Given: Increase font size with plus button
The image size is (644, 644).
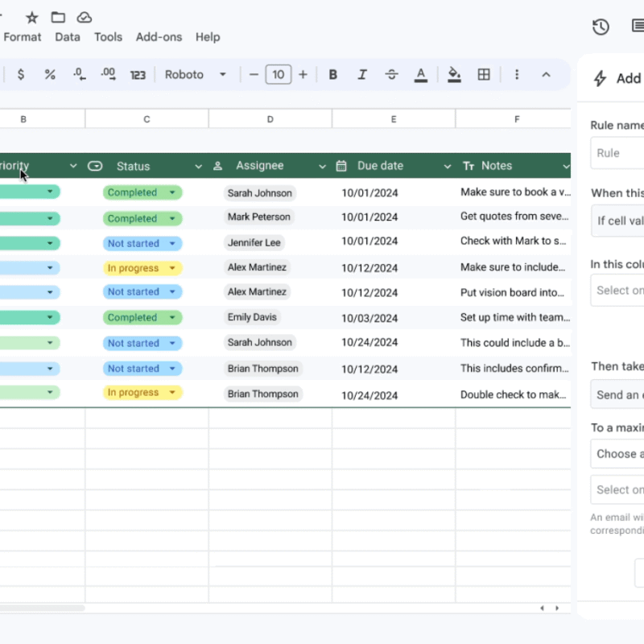Looking at the screenshot, I should point(303,75).
